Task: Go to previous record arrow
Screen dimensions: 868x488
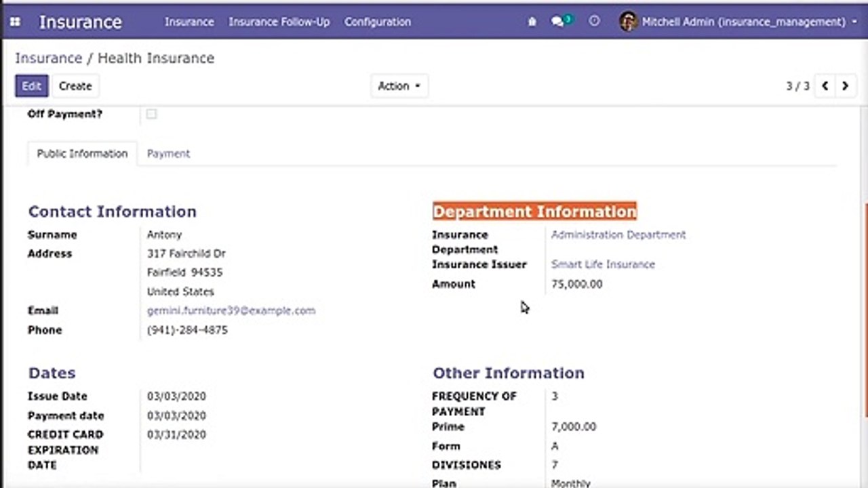Action: click(825, 86)
